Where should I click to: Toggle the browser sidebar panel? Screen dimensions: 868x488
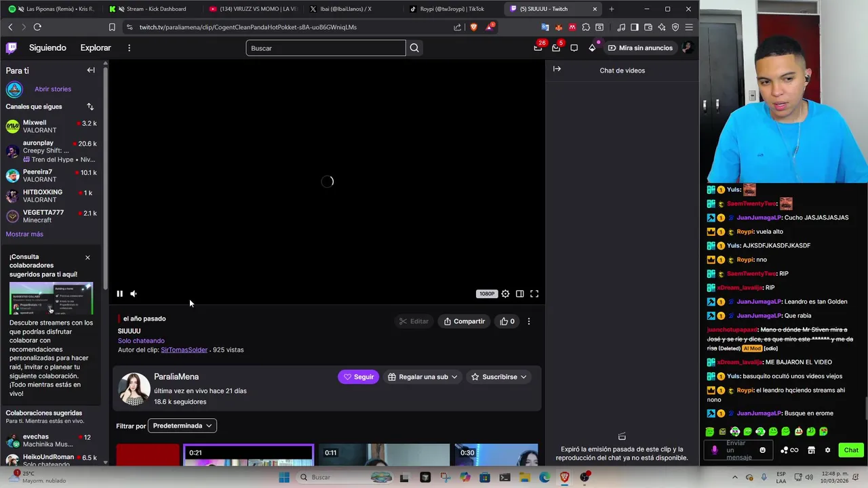(635, 27)
